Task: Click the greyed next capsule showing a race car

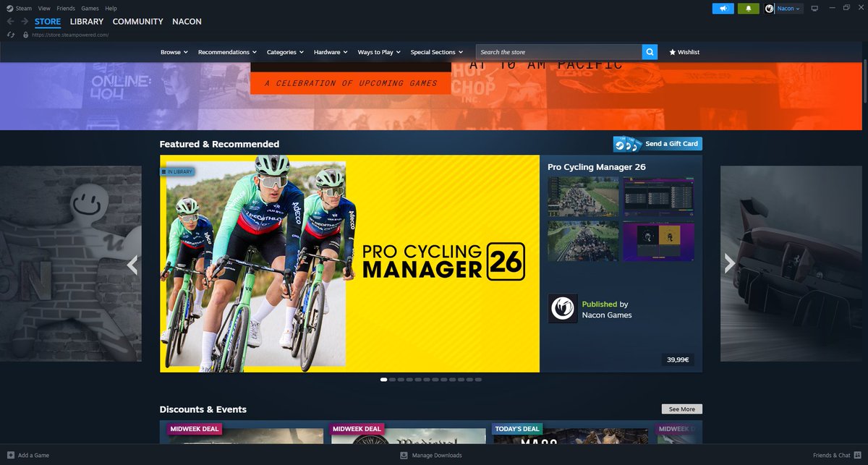Action: pos(791,264)
